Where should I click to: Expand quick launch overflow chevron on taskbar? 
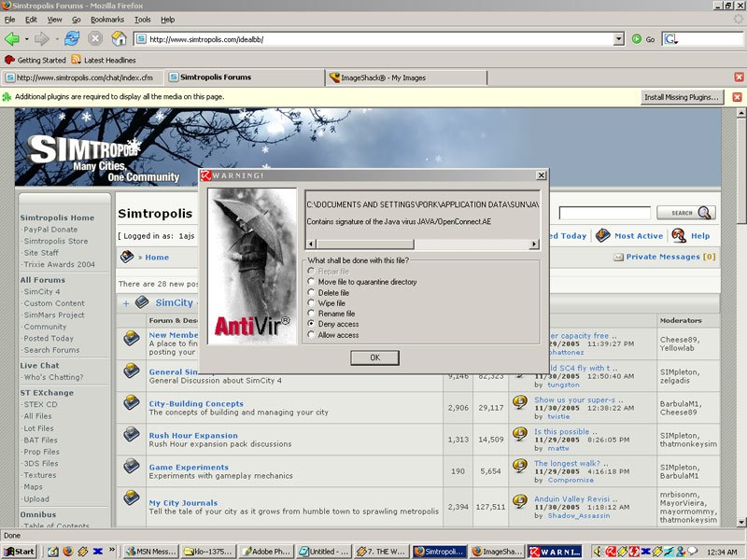(x=112, y=550)
